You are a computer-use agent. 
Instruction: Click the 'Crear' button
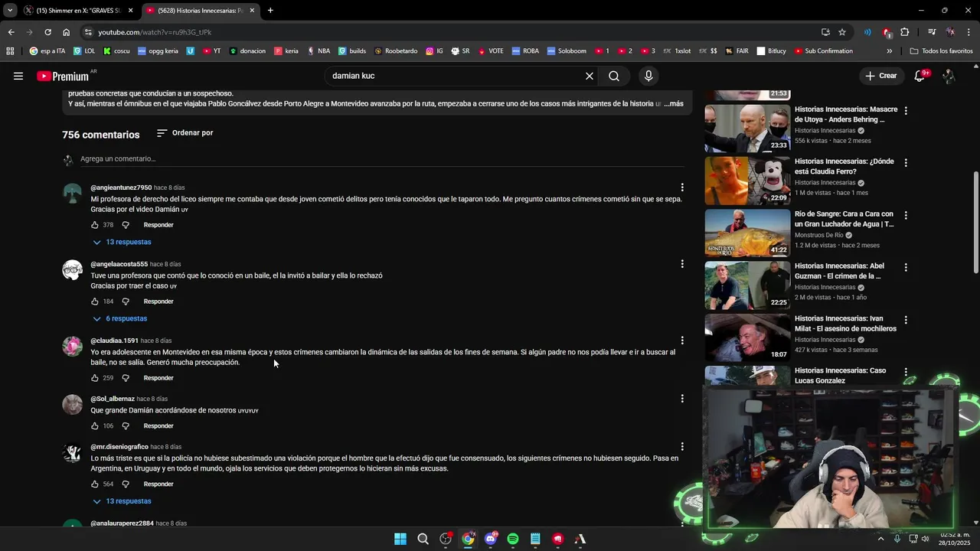(x=880, y=76)
